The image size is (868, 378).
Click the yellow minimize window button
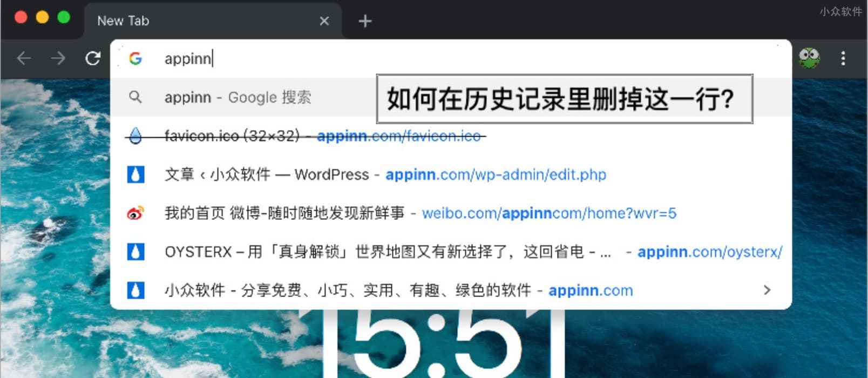pyautogui.click(x=42, y=17)
